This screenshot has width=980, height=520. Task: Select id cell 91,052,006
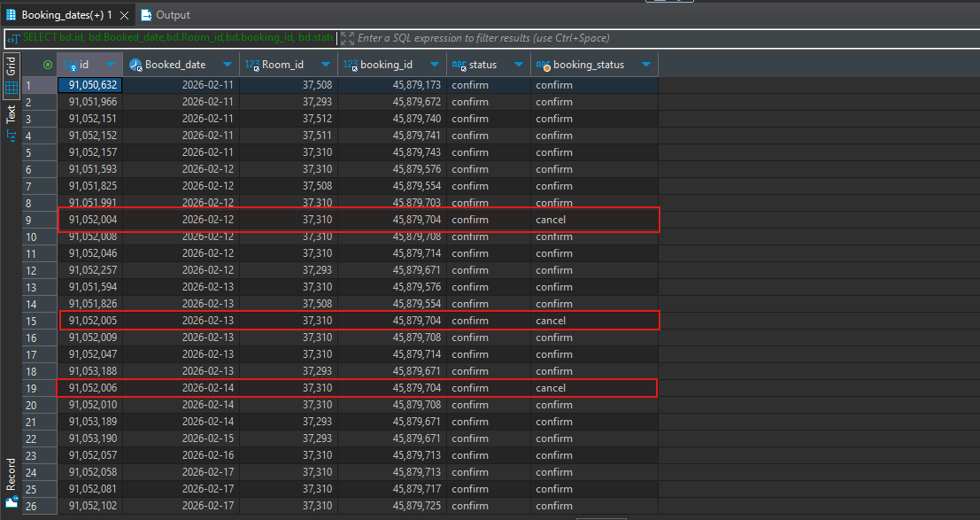click(x=90, y=388)
